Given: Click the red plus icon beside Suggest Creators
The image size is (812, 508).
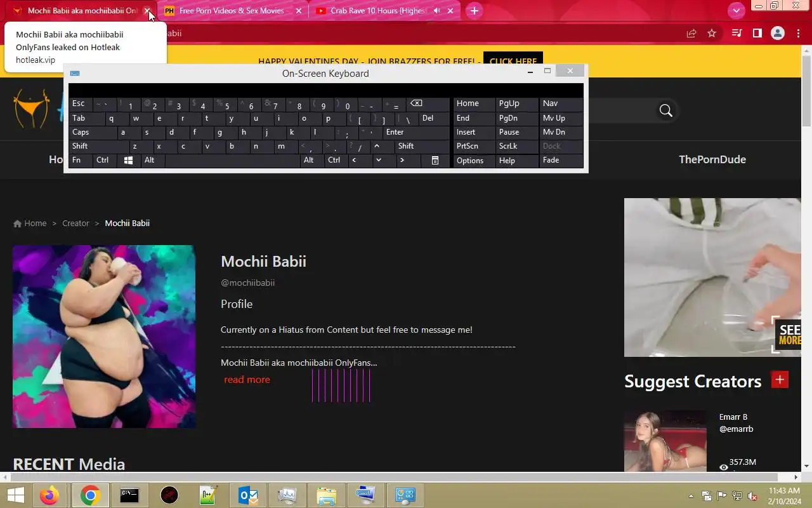Looking at the screenshot, I should (x=780, y=380).
